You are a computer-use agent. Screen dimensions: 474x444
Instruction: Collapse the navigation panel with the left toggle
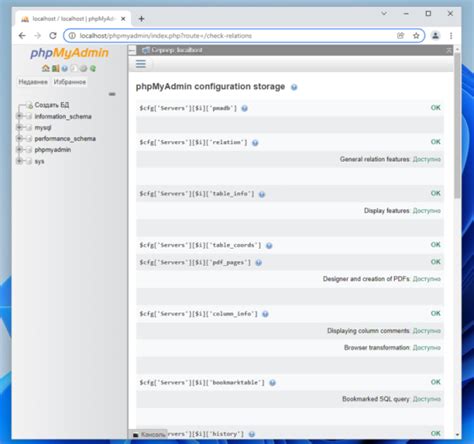pos(132,50)
